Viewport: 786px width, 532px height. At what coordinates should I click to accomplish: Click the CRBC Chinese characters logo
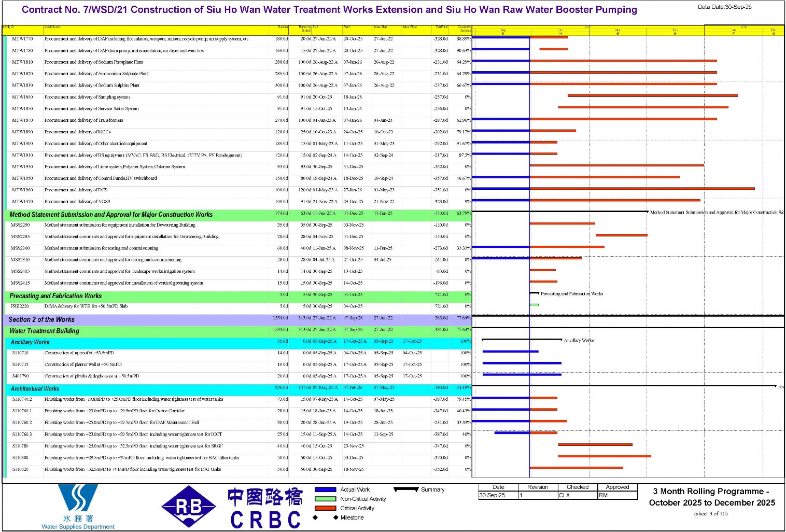pos(265,497)
